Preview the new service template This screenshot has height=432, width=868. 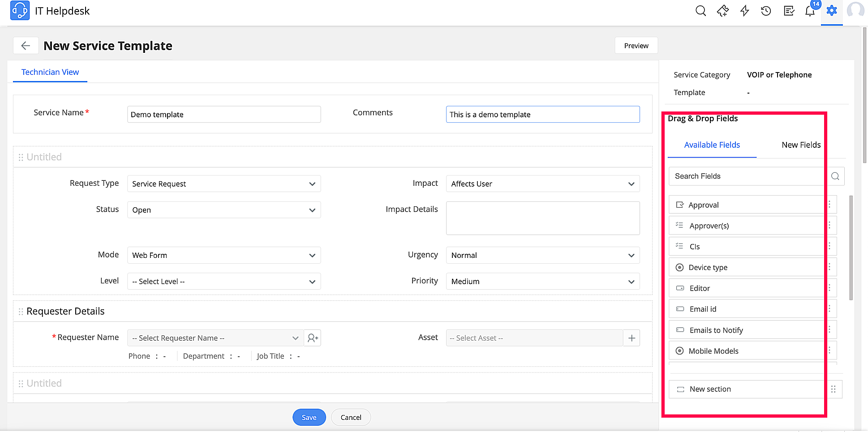point(636,45)
